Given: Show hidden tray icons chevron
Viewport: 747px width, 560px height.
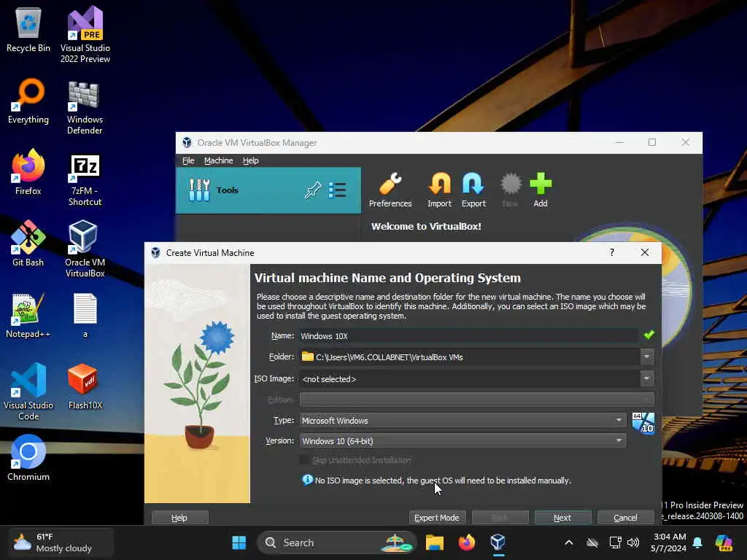Looking at the screenshot, I should tap(569, 542).
